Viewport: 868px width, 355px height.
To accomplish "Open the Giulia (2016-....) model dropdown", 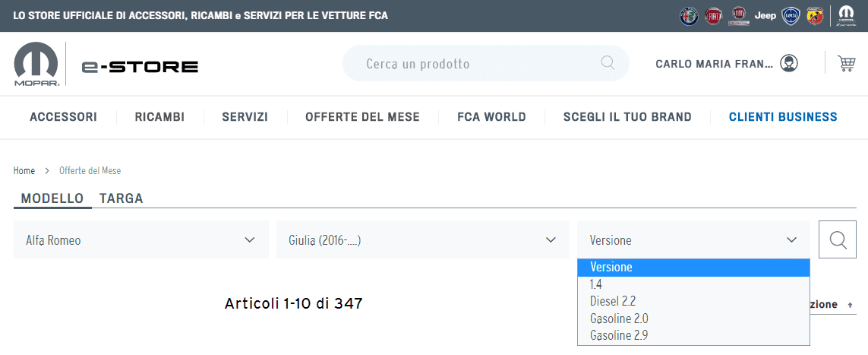I will 423,239.
